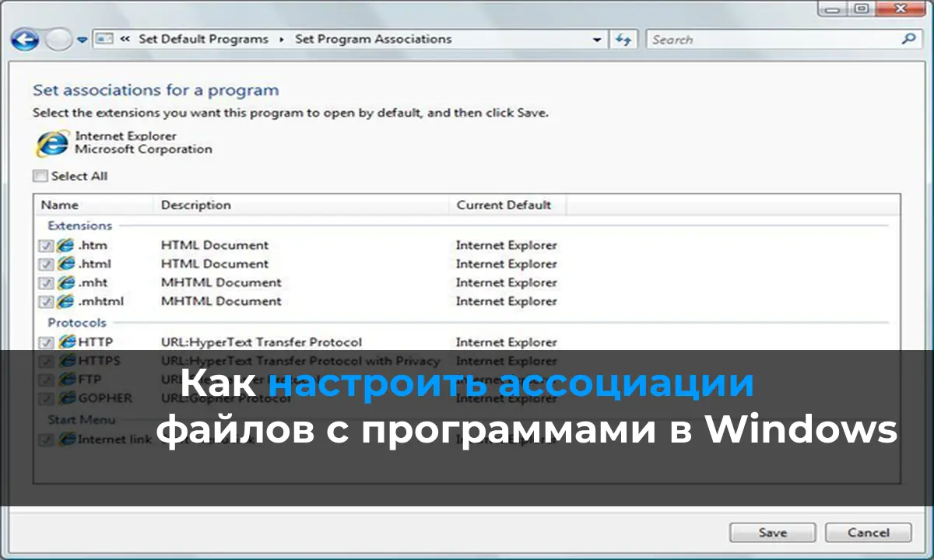Cancel the association changes
The image size is (934, 560).
(868, 533)
